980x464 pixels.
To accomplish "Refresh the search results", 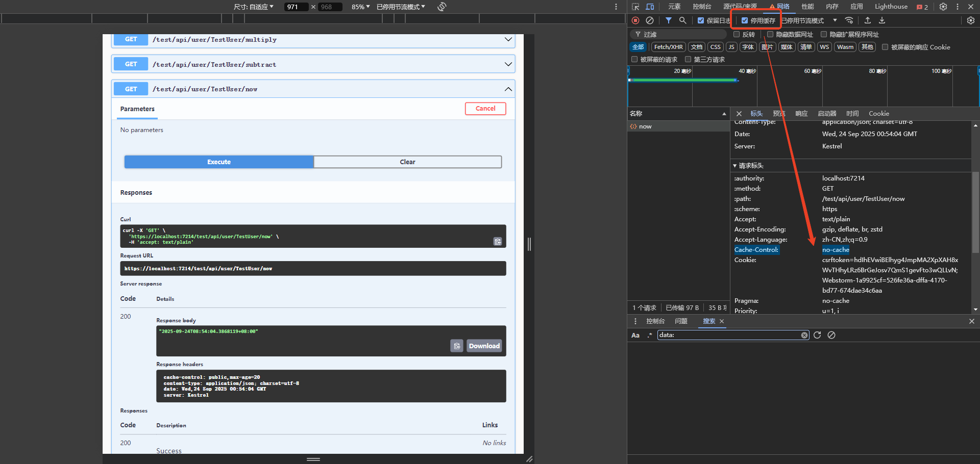I will click(817, 335).
